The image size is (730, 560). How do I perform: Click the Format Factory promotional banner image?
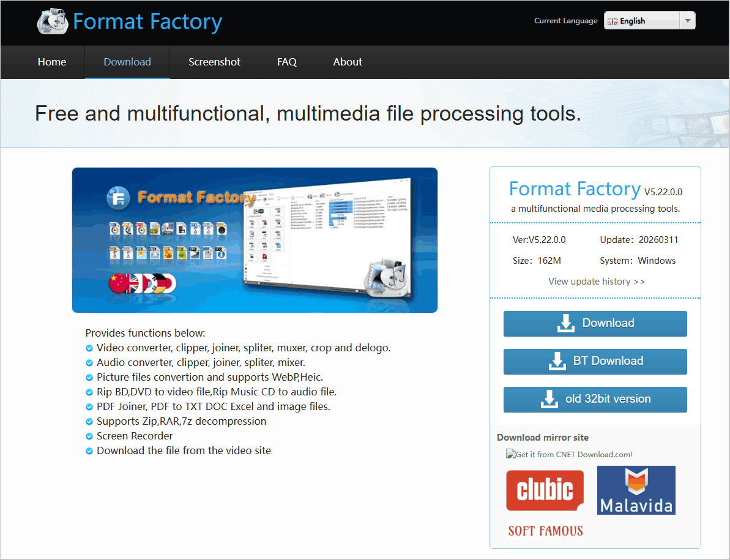255,240
